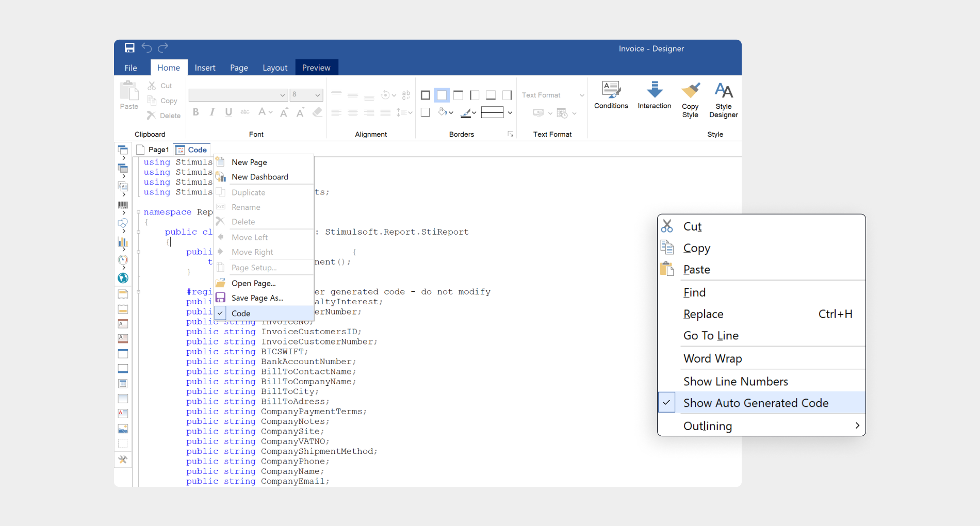Select the image component in the sidebar

tap(123, 429)
